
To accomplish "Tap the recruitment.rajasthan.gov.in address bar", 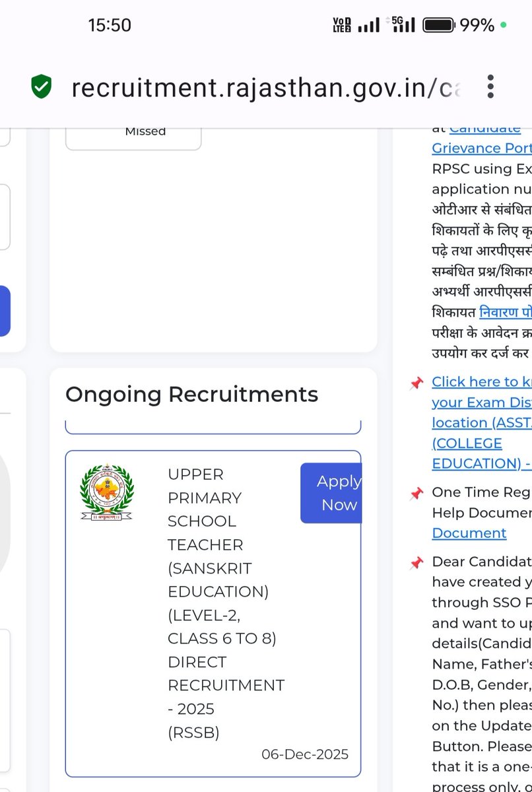I will point(266,87).
